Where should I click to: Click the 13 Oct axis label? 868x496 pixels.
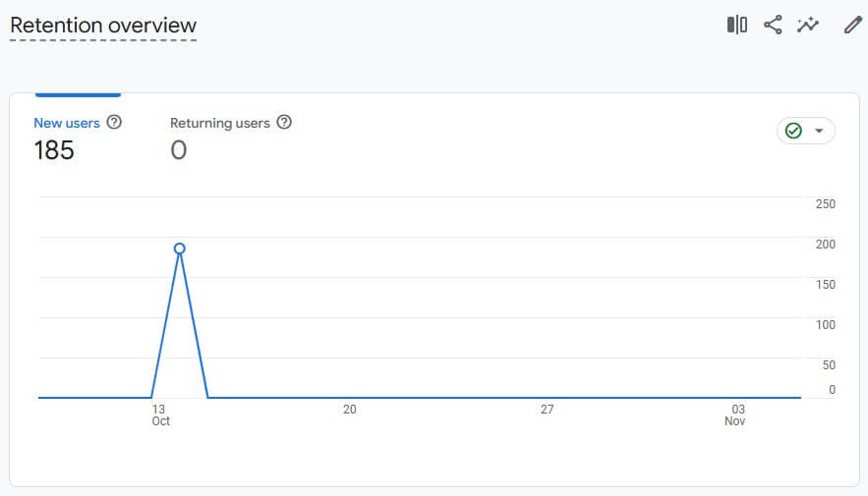pyautogui.click(x=159, y=414)
